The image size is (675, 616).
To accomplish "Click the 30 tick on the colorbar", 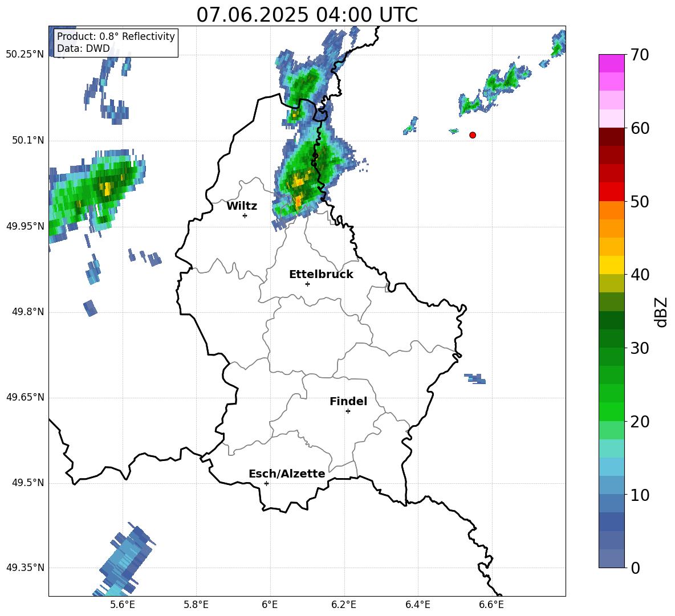I will [639, 348].
